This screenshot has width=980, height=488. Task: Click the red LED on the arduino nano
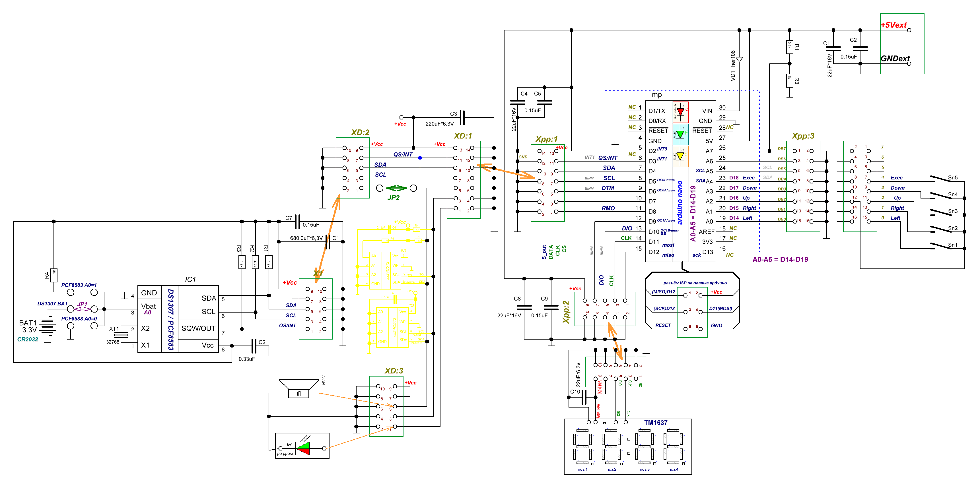(681, 112)
